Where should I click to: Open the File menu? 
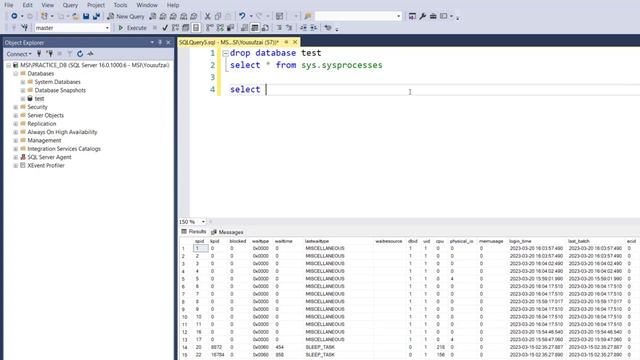tap(9, 5)
